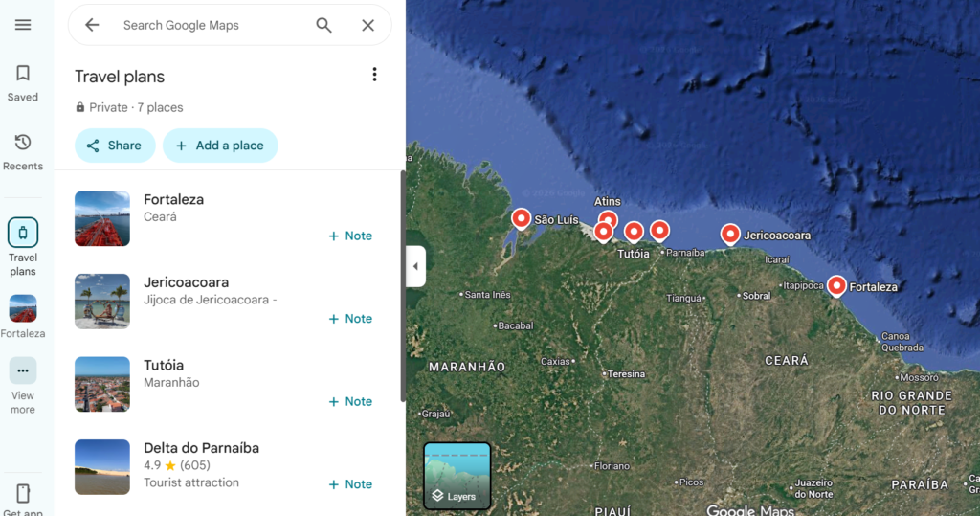Clear the search with the X icon
The width and height of the screenshot is (980, 516).
click(x=368, y=25)
